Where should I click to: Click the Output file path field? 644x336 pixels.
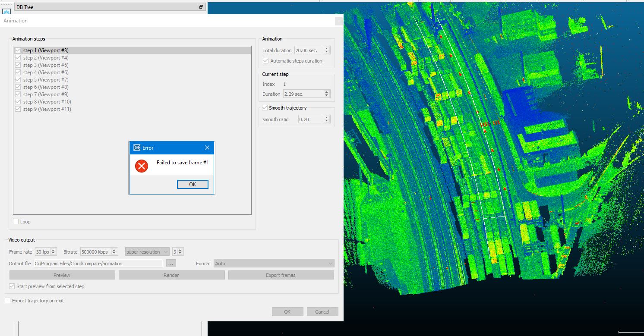click(98, 263)
